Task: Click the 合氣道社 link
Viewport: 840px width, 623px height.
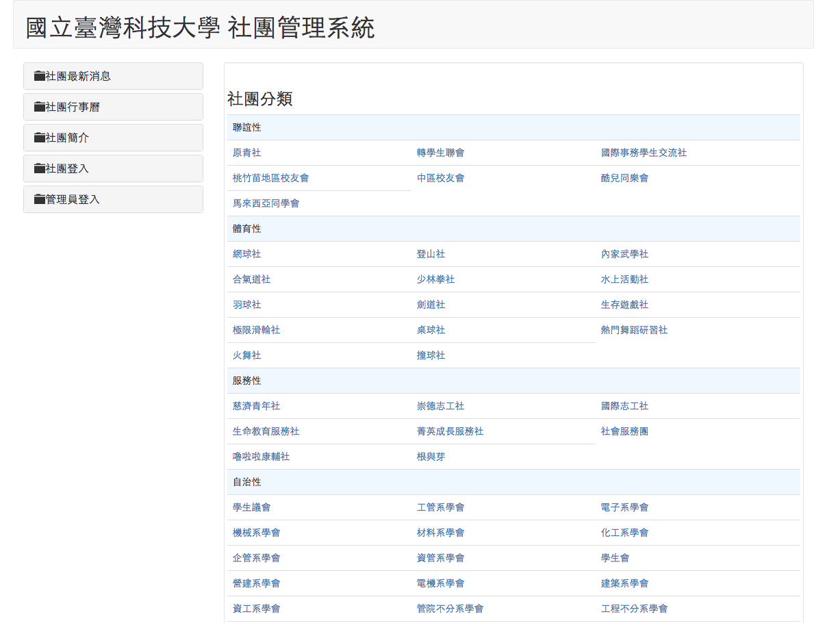Action: click(x=251, y=279)
